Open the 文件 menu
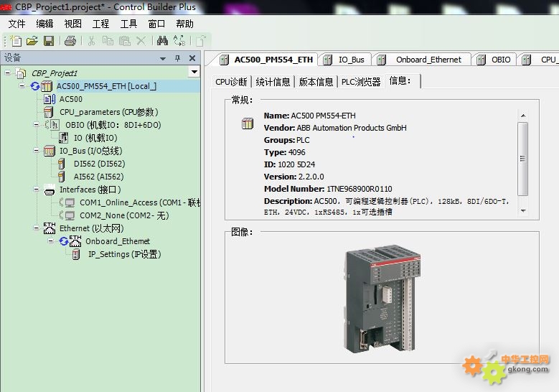 [x=17, y=24]
